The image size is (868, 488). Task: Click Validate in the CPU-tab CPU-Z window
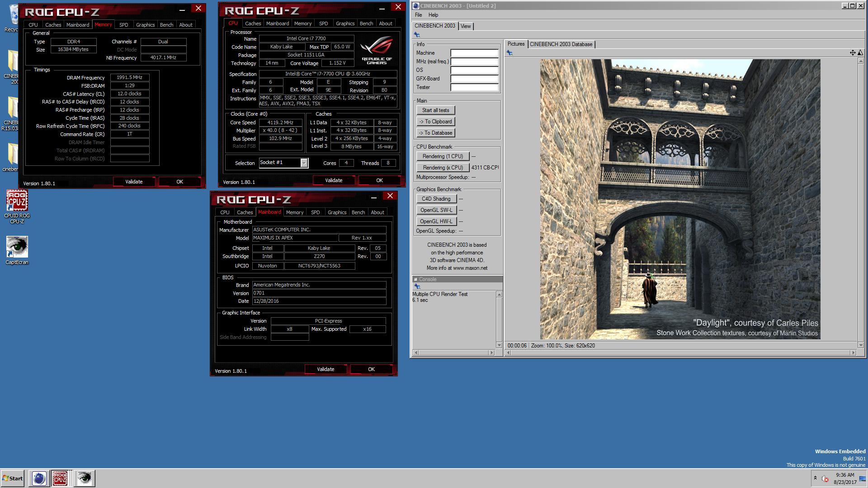(334, 180)
